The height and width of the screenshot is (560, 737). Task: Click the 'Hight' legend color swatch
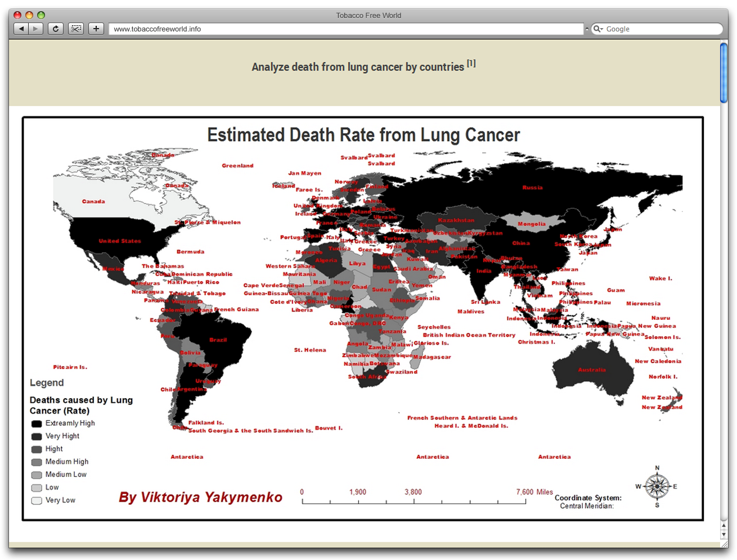[x=37, y=449]
